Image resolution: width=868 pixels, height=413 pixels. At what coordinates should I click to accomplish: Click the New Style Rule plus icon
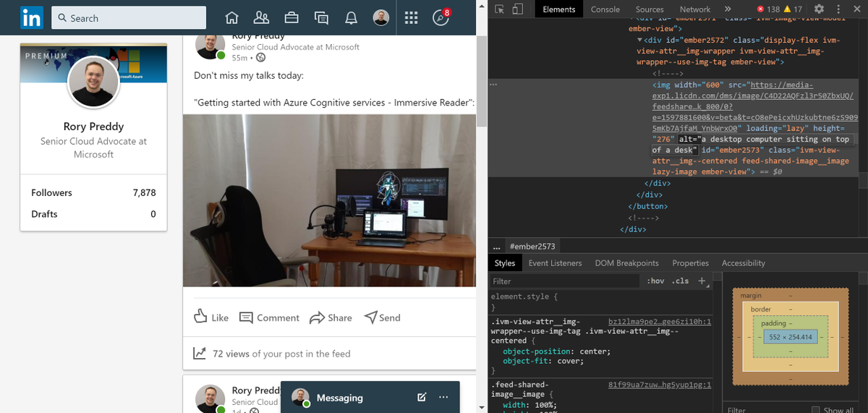pyautogui.click(x=702, y=281)
